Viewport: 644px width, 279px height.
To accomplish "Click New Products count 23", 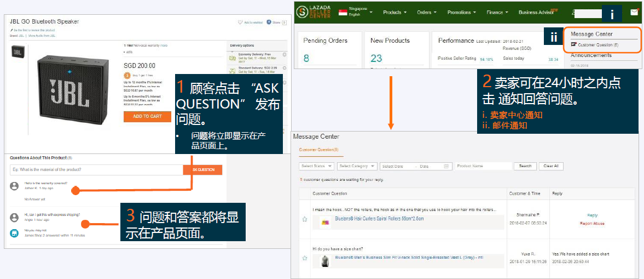I will 376,58.
